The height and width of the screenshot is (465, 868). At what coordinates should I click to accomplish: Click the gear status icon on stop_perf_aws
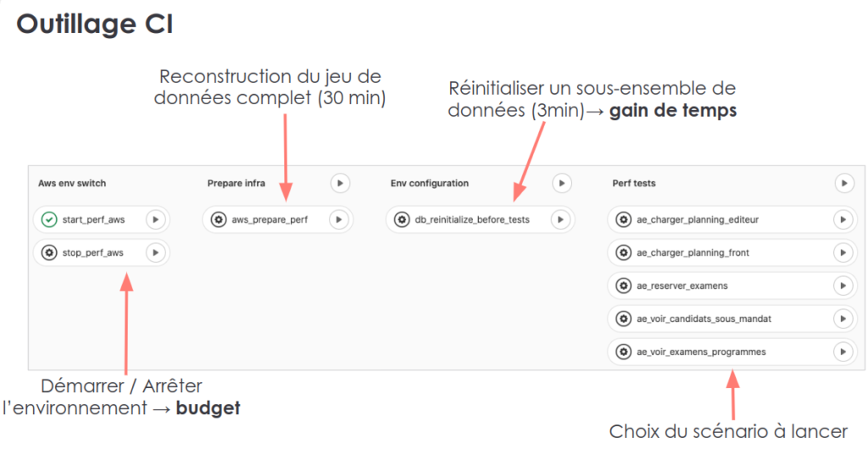[x=49, y=252]
